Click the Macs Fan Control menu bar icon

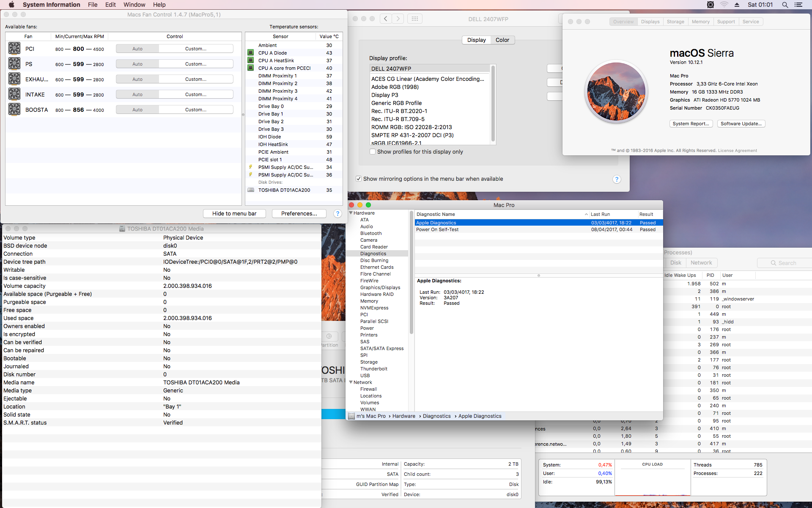[710, 5]
